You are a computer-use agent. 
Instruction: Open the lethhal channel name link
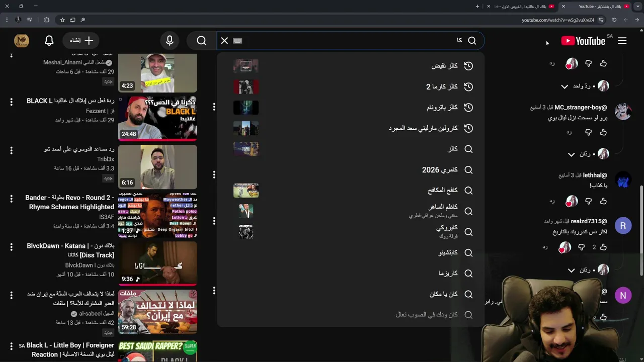[595, 175]
